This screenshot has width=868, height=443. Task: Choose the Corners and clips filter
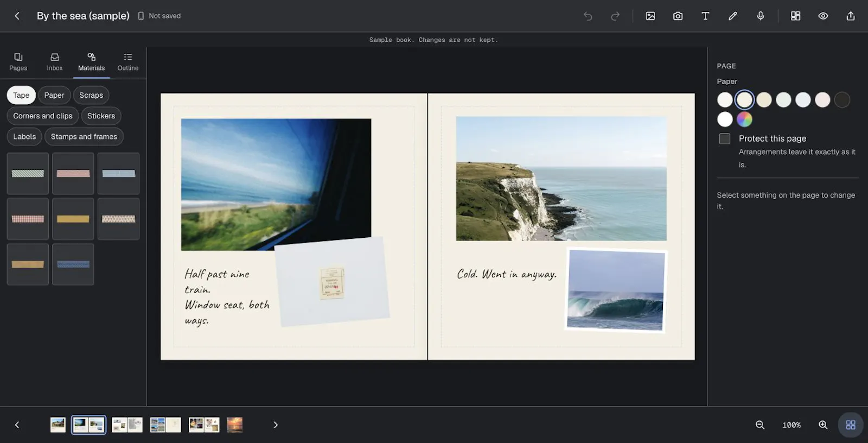(43, 116)
